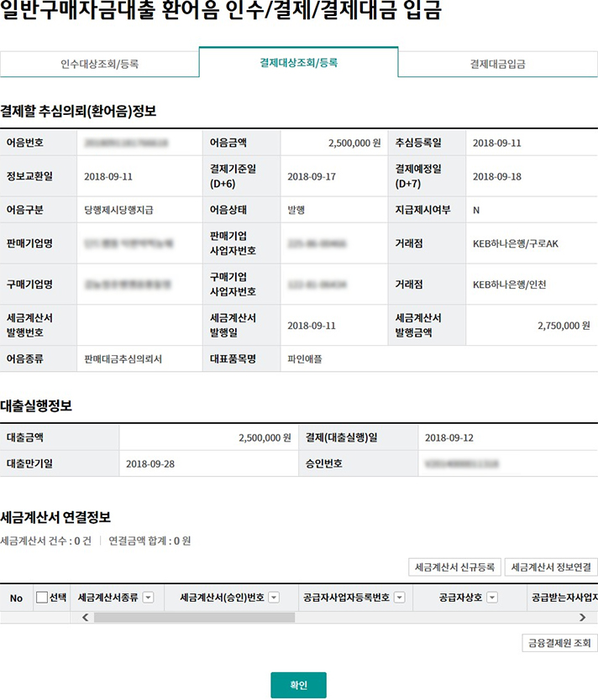Screen dimensions: 598x700
Task: Expand the 세금계산서(승인)번호 column dropdown arrow
Action: click(x=277, y=598)
